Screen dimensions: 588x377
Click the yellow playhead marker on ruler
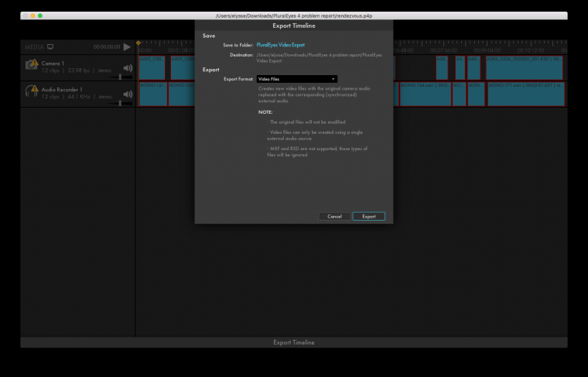coord(138,43)
